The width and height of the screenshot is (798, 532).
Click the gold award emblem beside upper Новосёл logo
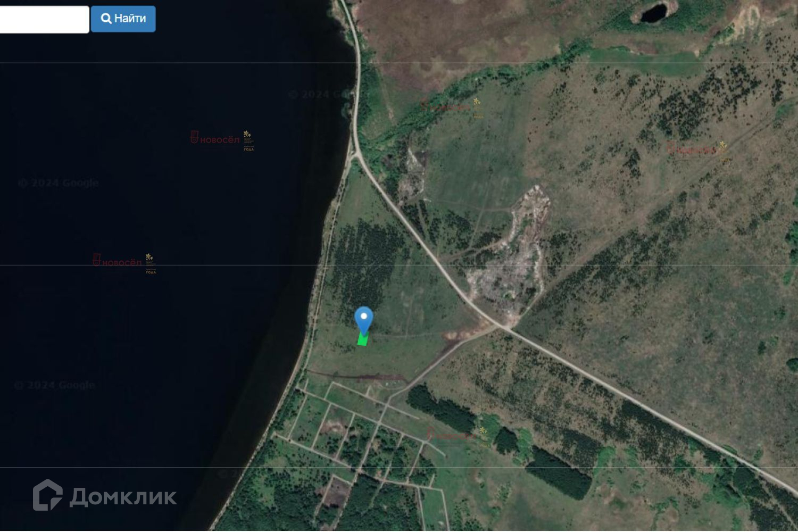[248, 141]
